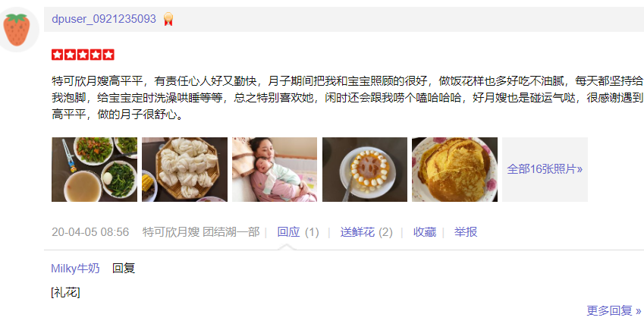Open the steamed buns basket photo
Screen dimensions: 644x327
pos(184,170)
